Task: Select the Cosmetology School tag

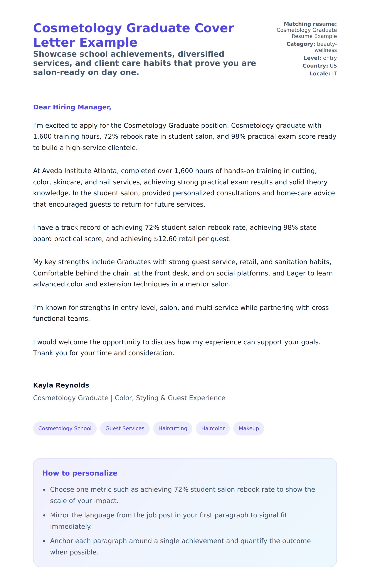Action: click(x=65, y=428)
